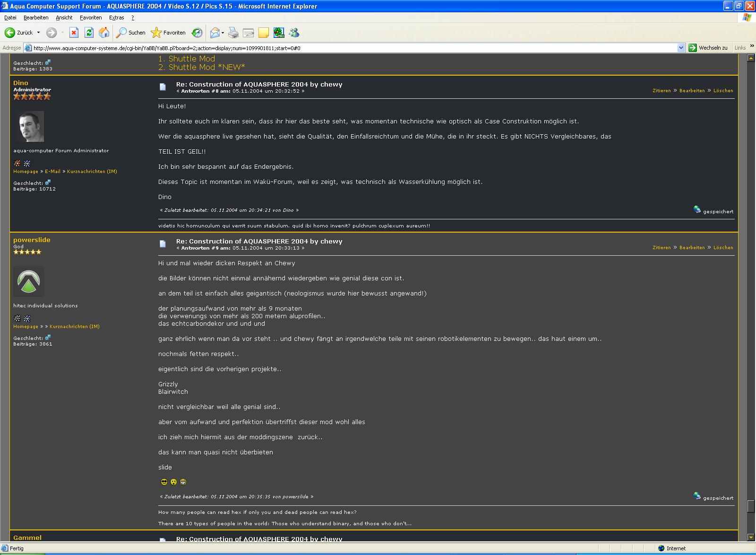
Task: Stop page loading with the red X icon
Action: 74,33
